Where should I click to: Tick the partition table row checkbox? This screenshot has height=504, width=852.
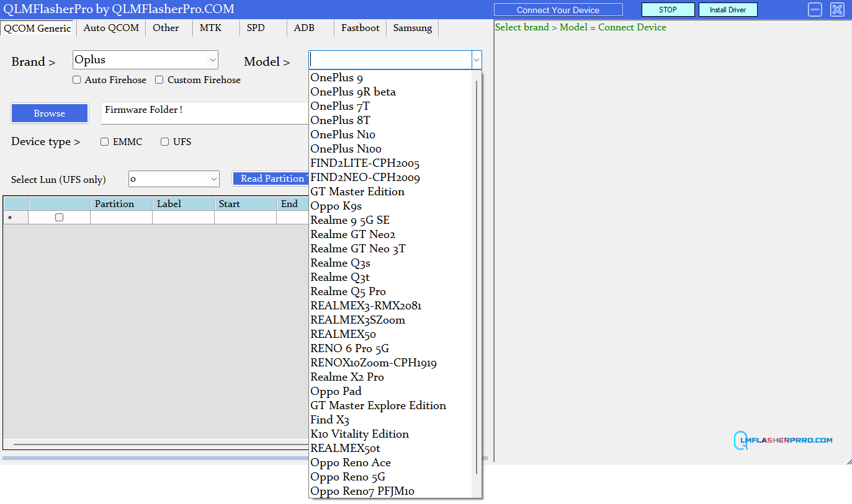(x=60, y=218)
